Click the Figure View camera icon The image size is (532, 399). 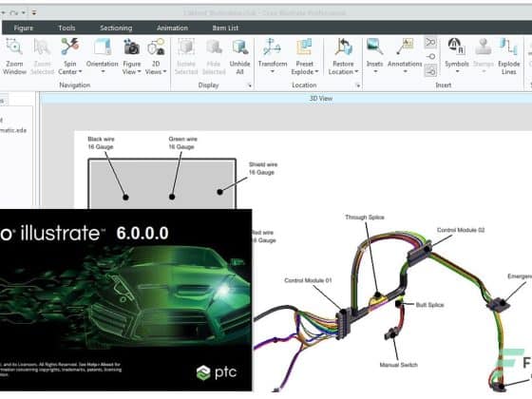click(x=132, y=47)
